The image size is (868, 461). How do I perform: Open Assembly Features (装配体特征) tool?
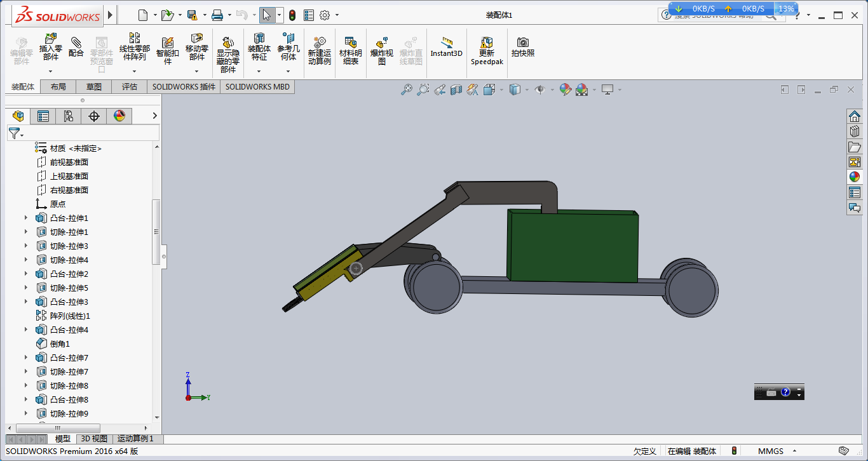tap(259, 38)
